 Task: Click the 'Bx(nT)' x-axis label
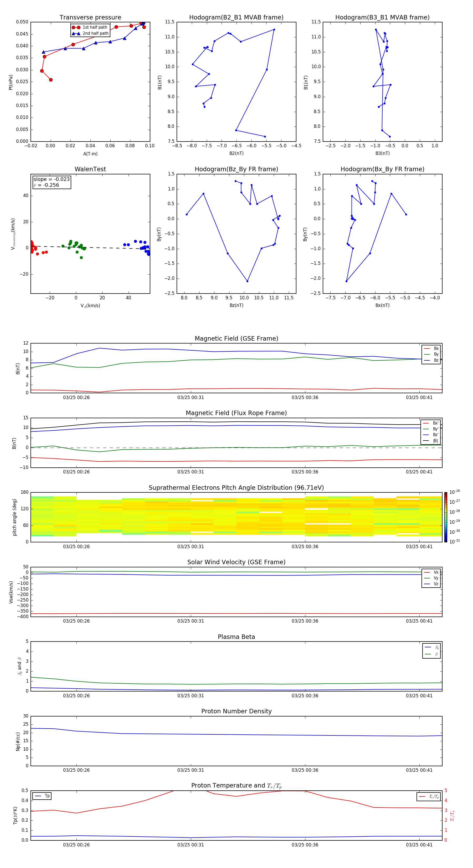(382, 306)
